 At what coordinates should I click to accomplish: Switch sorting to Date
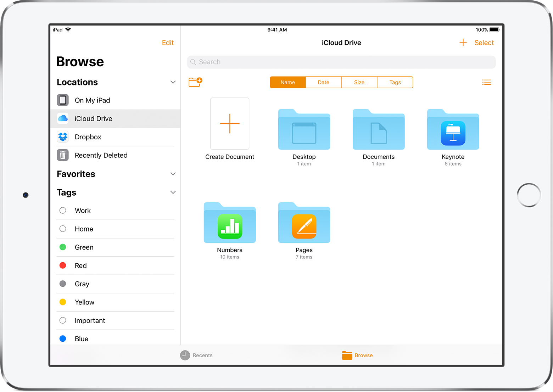tap(323, 82)
